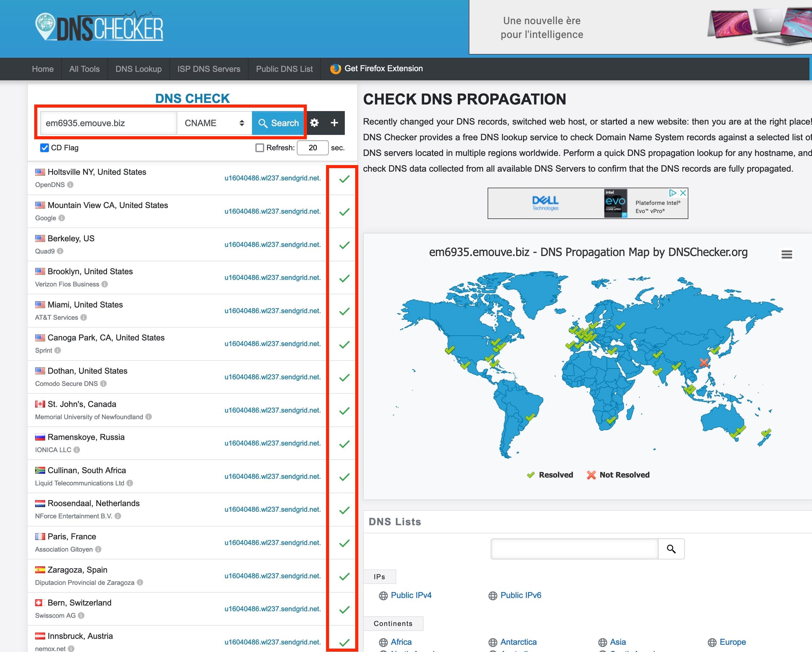The width and height of the screenshot is (812, 652).
Task: Toggle the CD Flag checkbox
Action: point(45,148)
